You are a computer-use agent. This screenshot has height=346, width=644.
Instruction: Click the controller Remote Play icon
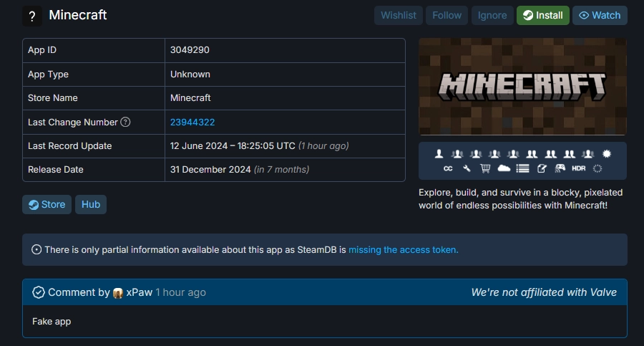click(560, 168)
